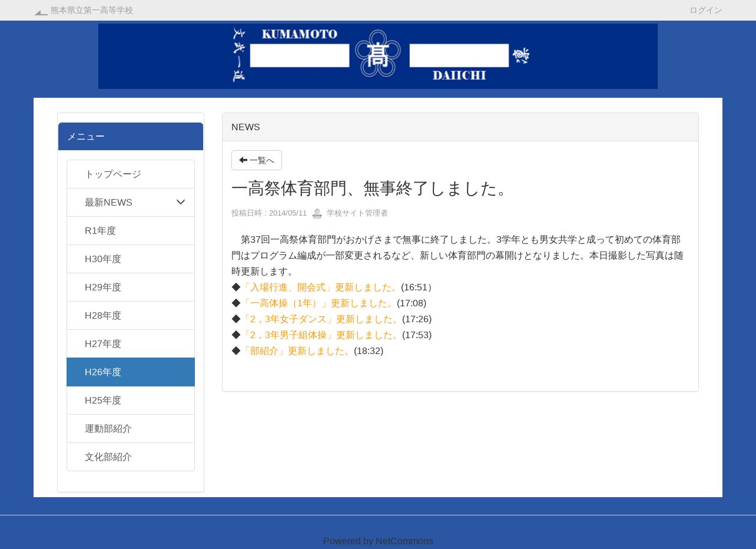Click the site logo icon beside 熊本県立第一高等学校
This screenshot has height=549, width=756.
[41, 11]
